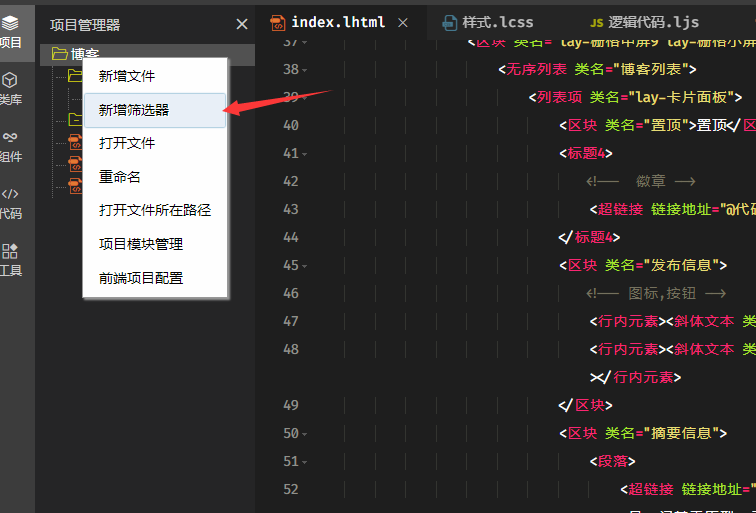Image resolution: width=756 pixels, height=513 pixels.
Task: Select the 博客 project tree node
Action: pyautogui.click(x=148, y=54)
